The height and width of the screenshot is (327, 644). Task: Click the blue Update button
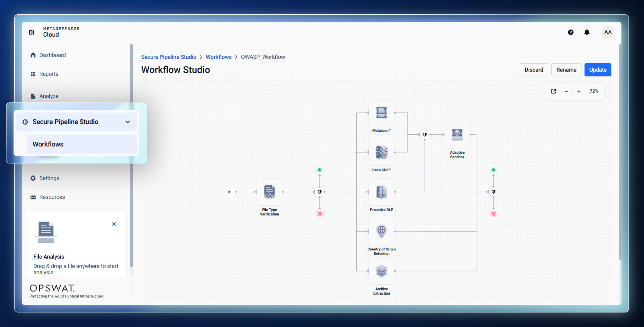point(598,70)
